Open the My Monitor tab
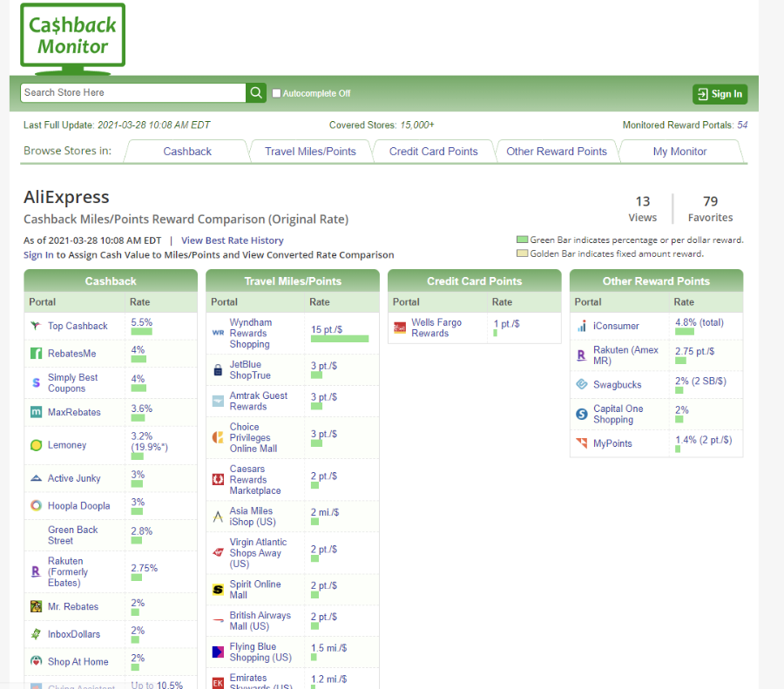784x689 pixels. click(x=679, y=152)
